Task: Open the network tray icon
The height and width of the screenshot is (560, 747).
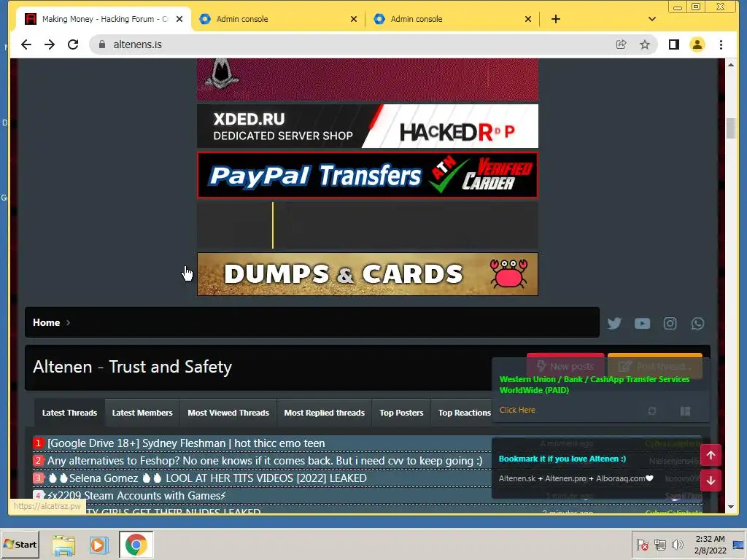Action: coord(659,545)
